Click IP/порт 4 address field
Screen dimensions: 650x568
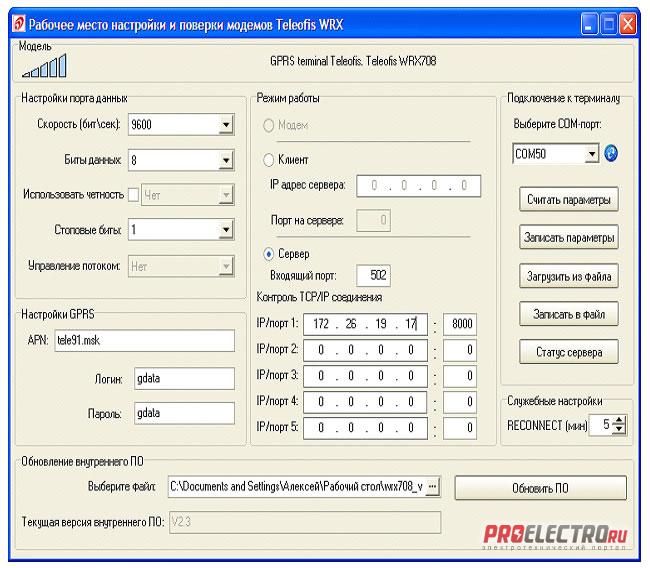365,402
